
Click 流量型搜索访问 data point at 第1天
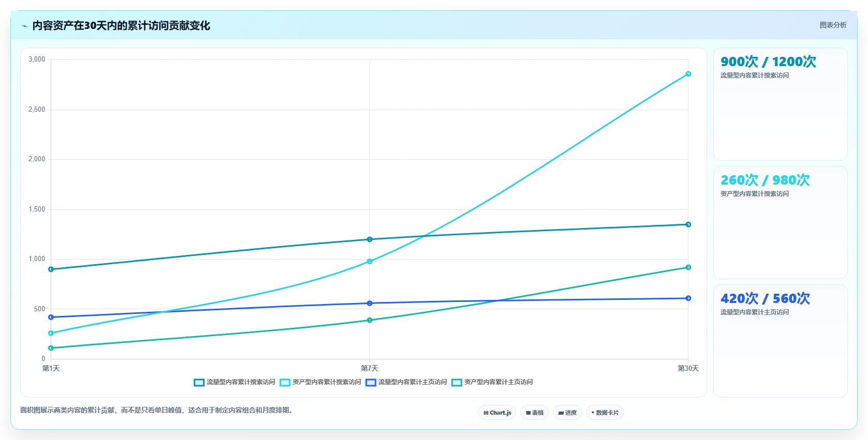[x=51, y=269]
